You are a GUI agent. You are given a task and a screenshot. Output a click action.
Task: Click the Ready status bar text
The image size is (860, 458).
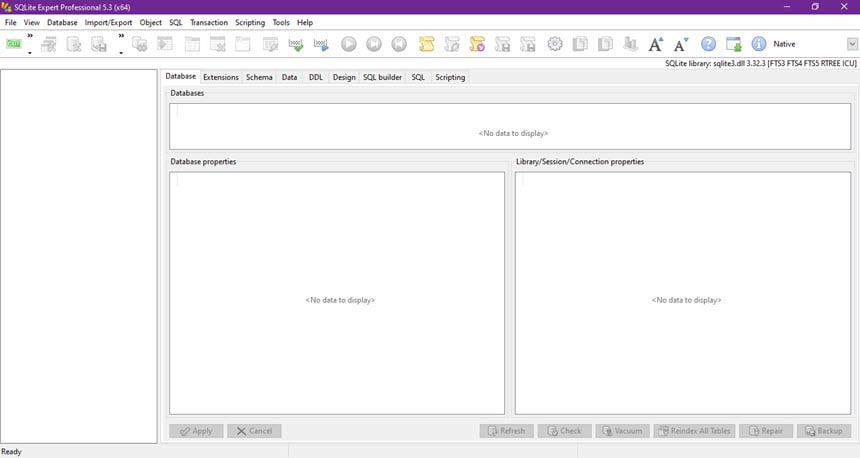12,452
